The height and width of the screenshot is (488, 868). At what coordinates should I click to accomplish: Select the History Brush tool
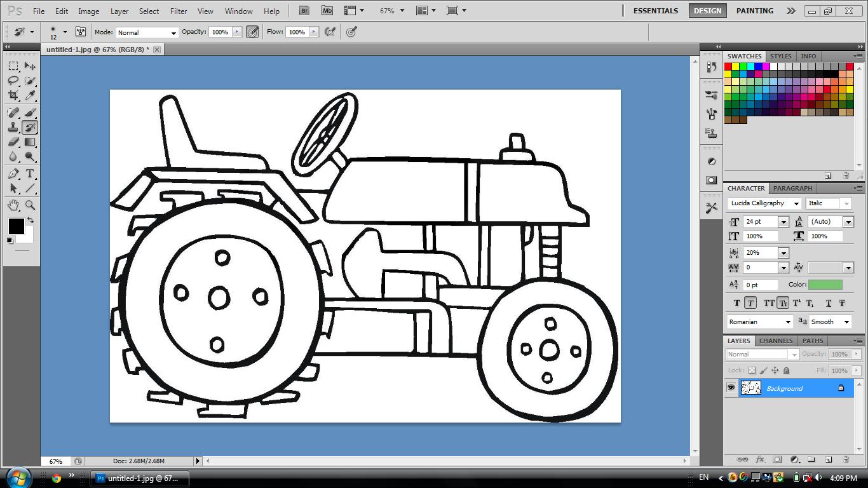30,127
